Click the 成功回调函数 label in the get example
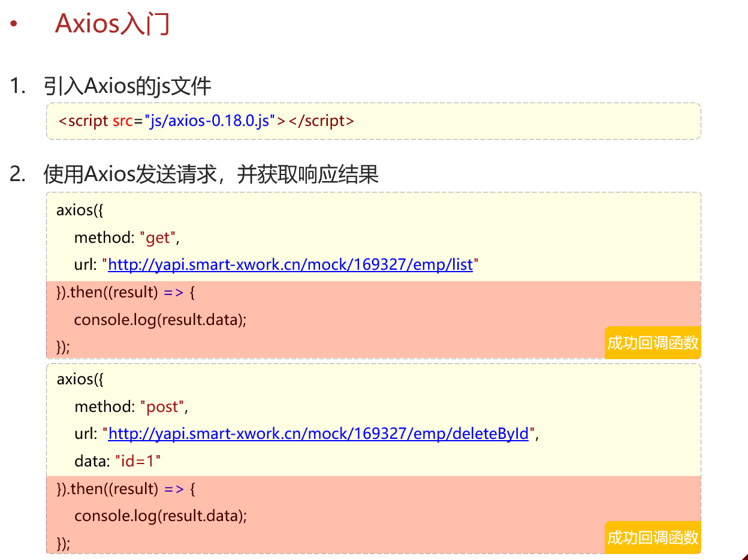This screenshot has height=560, width=748. tap(653, 343)
